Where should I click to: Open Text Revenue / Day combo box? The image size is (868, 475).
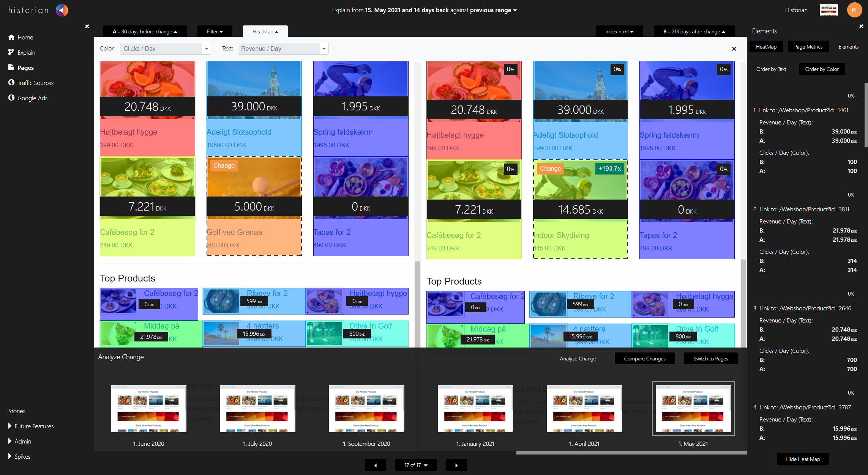coord(283,49)
